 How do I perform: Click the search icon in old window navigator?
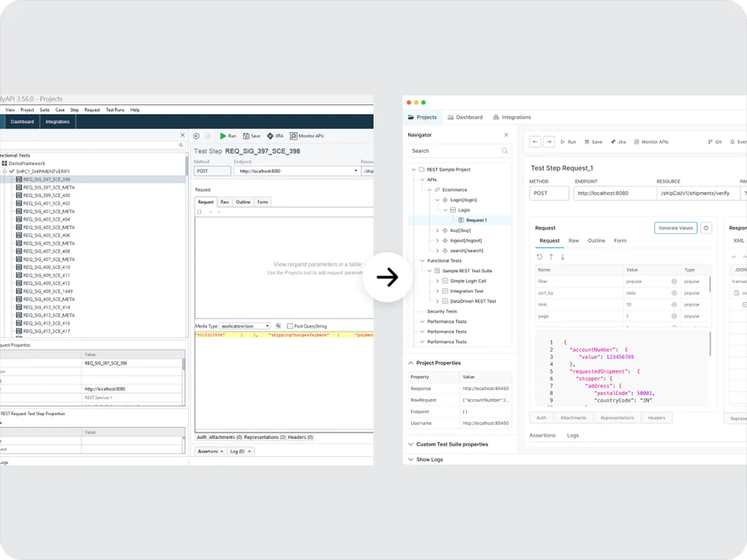coord(181,145)
